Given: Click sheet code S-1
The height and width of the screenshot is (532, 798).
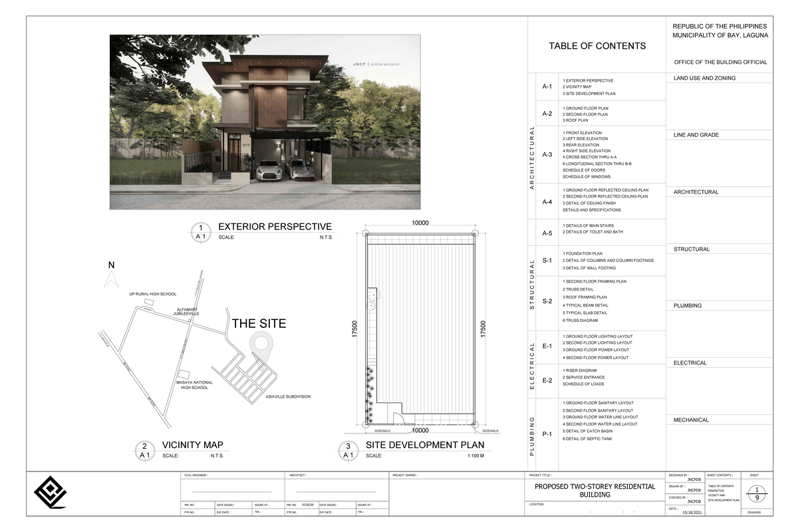Looking at the screenshot, I should 547,260.
